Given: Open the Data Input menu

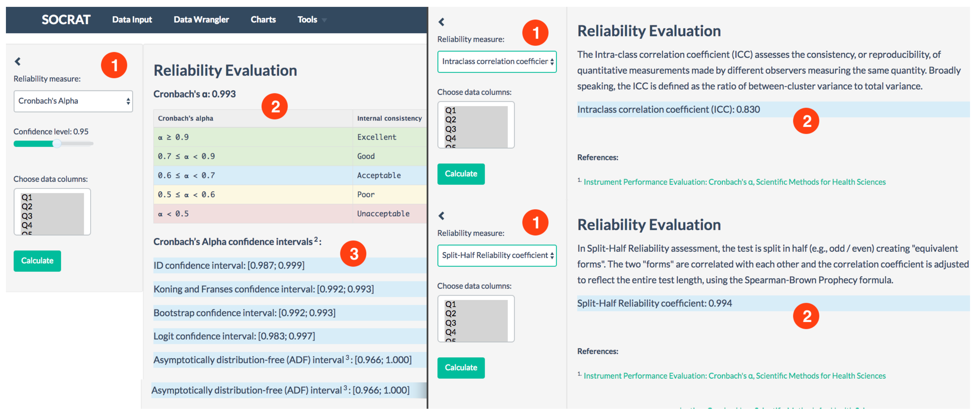Looking at the screenshot, I should tap(132, 19).
